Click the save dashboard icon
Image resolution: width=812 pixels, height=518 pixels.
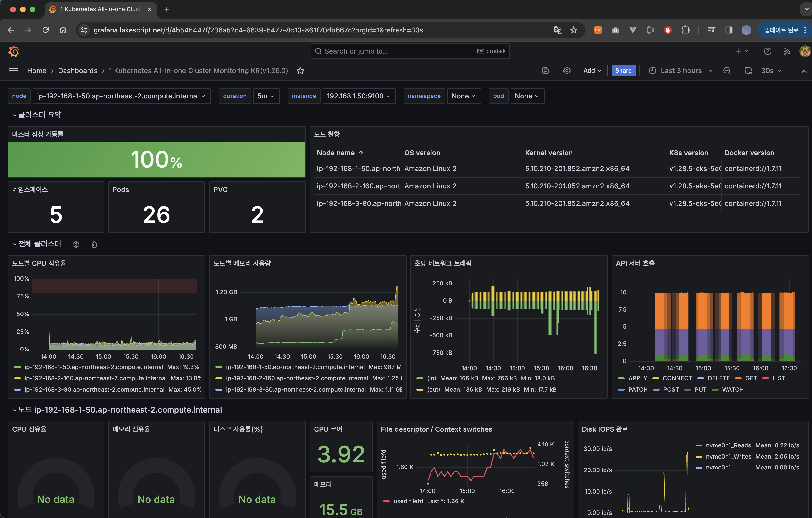[x=545, y=70]
